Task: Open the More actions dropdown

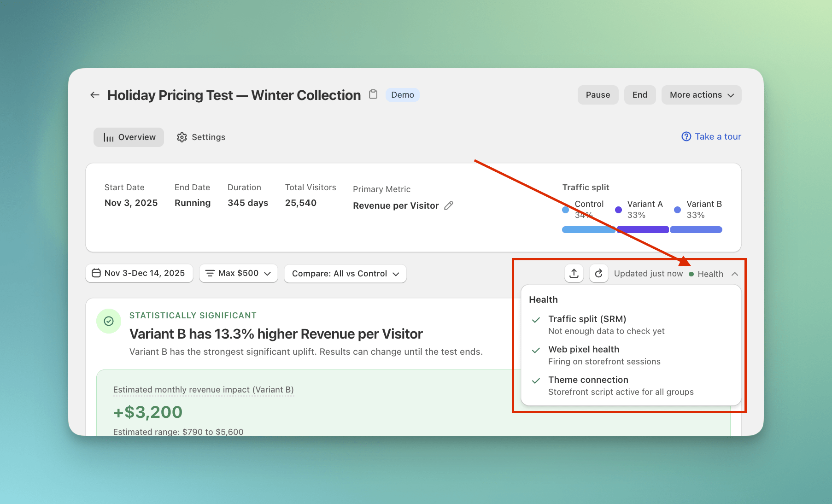Action: click(701, 95)
